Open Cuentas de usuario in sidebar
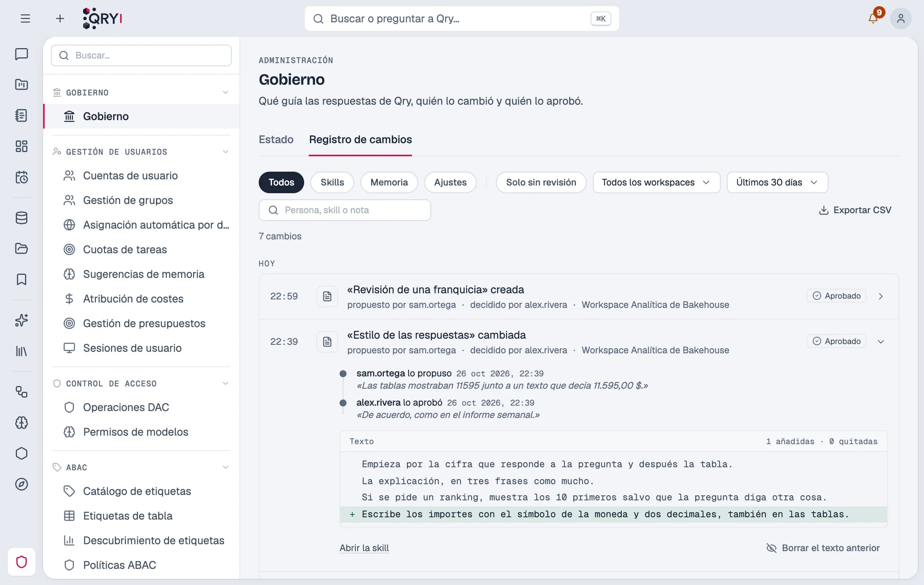 [x=142, y=175]
